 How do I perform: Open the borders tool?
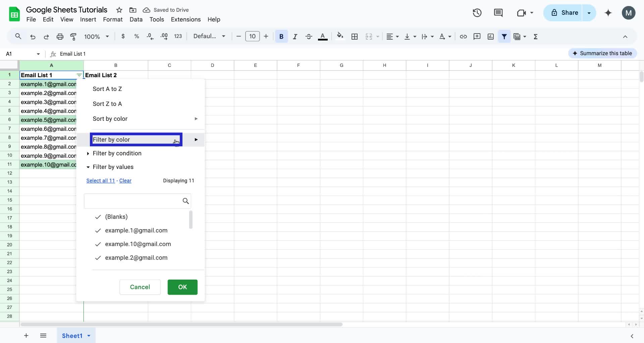[x=354, y=36]
